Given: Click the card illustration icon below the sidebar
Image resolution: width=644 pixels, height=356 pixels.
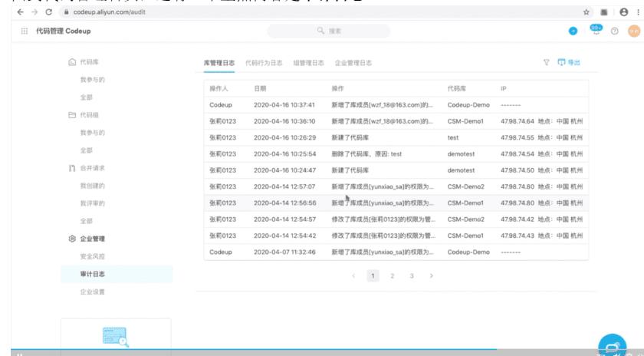Looking at the screenshot, I should [116, 337].
